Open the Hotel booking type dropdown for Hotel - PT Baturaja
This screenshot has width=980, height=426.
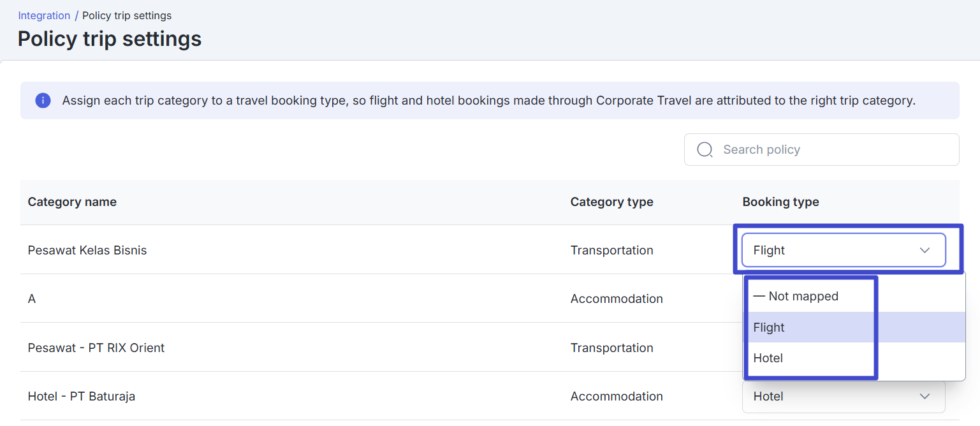(x=844, y=396)
